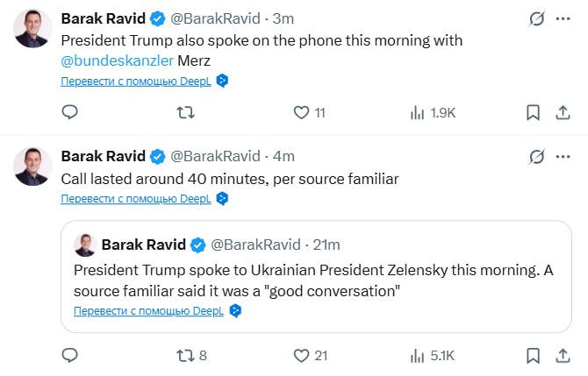The height and width of the screenshot is (376, 588).
Task: Bookmark the 40 minutes call tweet
Action: point(533,355)
